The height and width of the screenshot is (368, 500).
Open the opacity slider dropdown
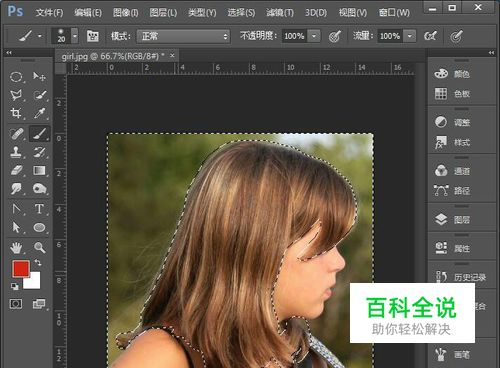tap(314, 36)
